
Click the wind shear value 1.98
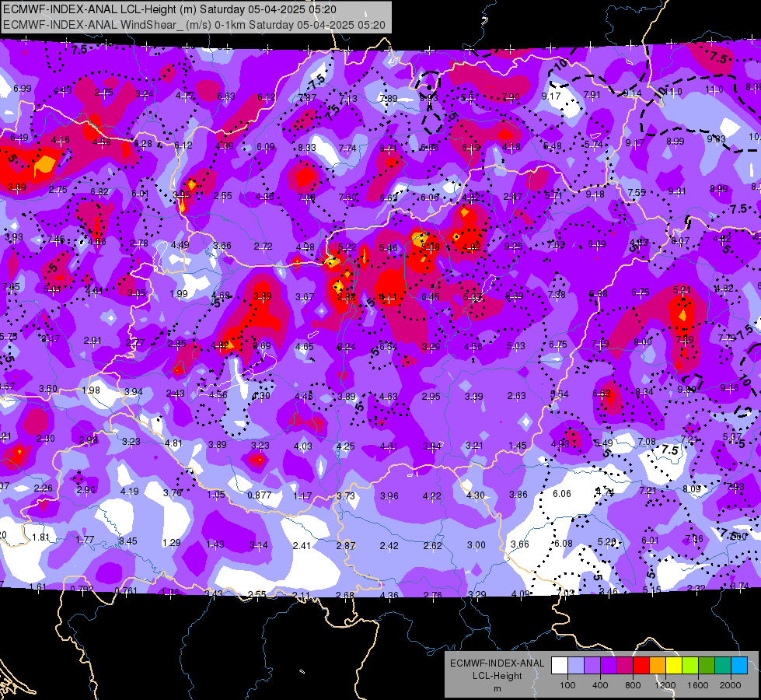(x=91, y=390)
